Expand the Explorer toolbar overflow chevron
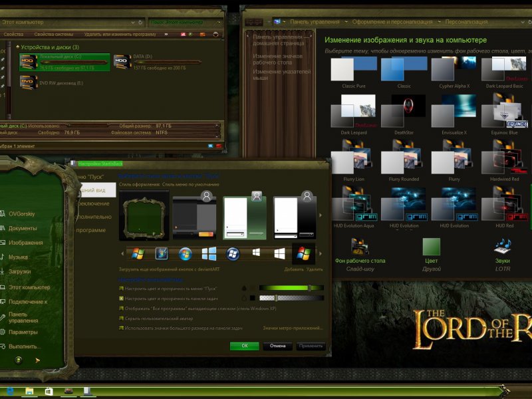The height and width of the screenshot is (399, 532). (166, 35)
